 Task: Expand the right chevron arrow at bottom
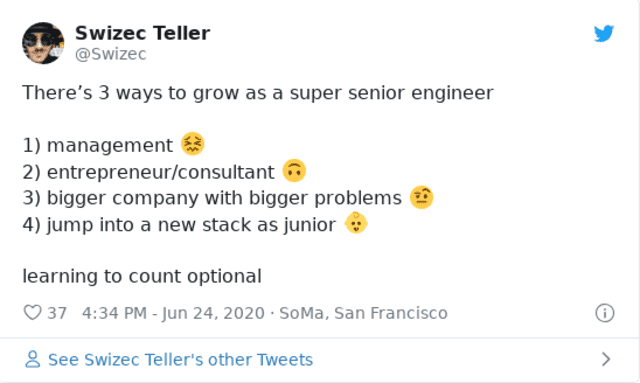click(x=606, y=359)
